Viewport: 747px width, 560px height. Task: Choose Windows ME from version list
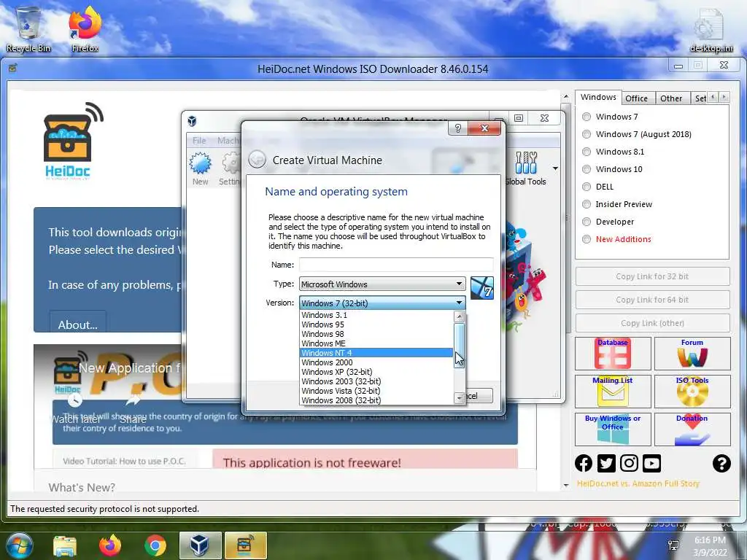point(376,344)
